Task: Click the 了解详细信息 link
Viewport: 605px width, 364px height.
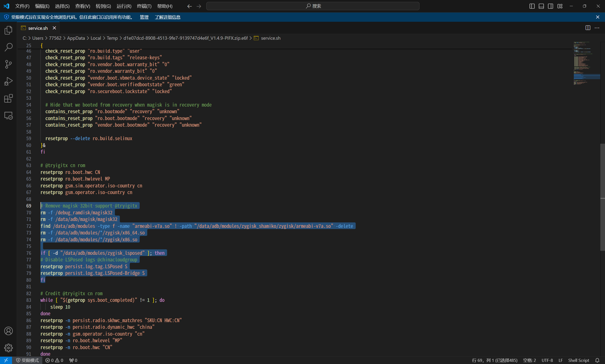Action: (168, 17)
